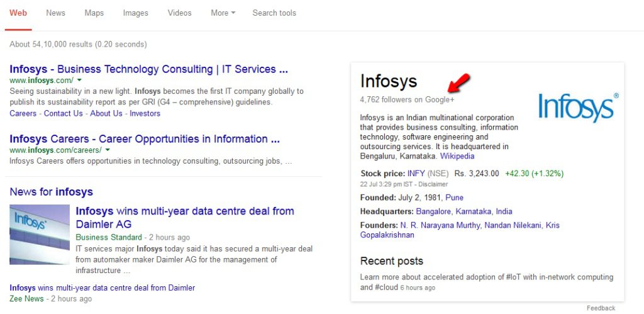This screenshot has height=314, width=644.
Task: Open the Karnataka headquarters link
Action: click(474, 211)
